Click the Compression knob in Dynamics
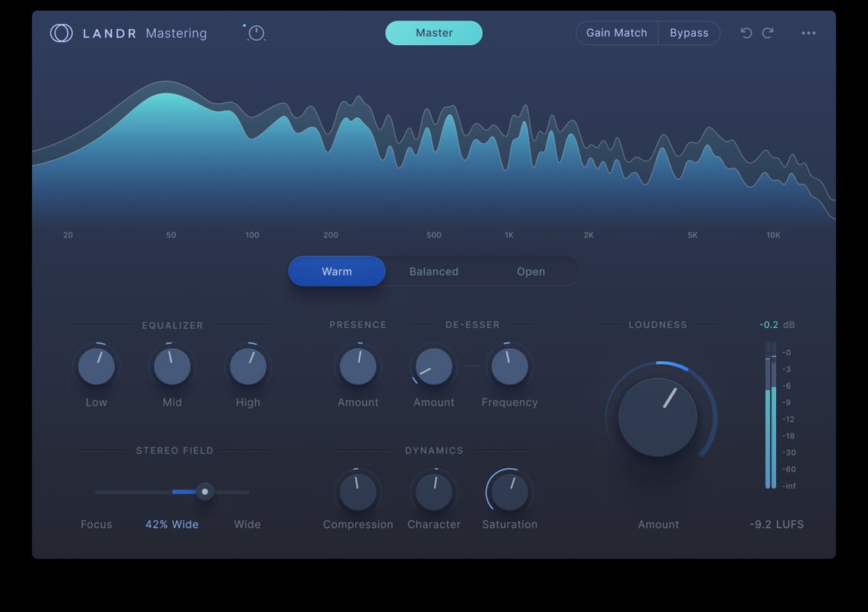868x612 pixels. coord(358,492)
